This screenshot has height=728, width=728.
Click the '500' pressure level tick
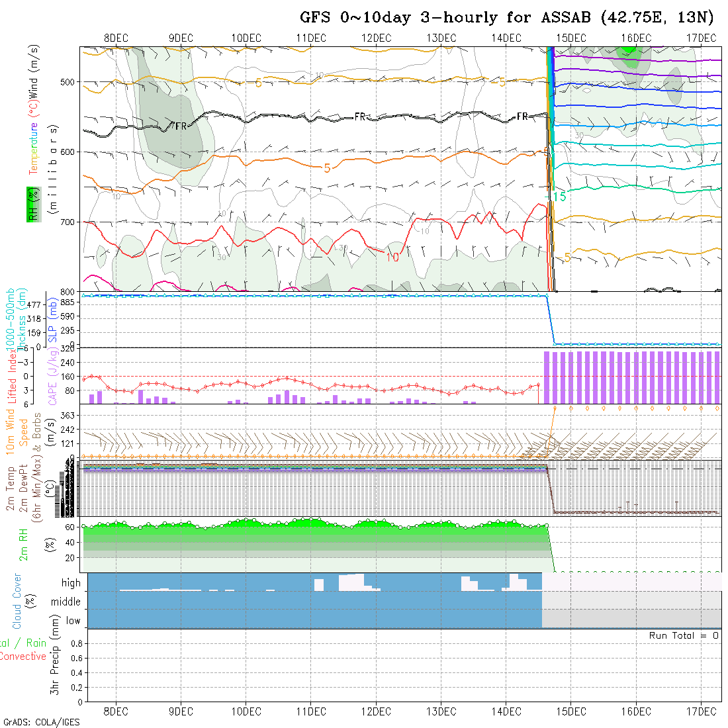point(68,82)
